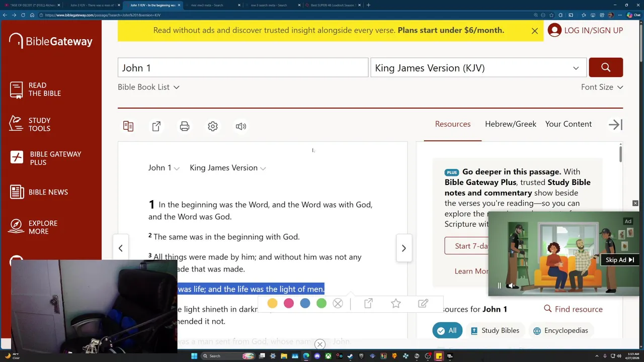
Task: Click Find resource link
Action: 573,309
